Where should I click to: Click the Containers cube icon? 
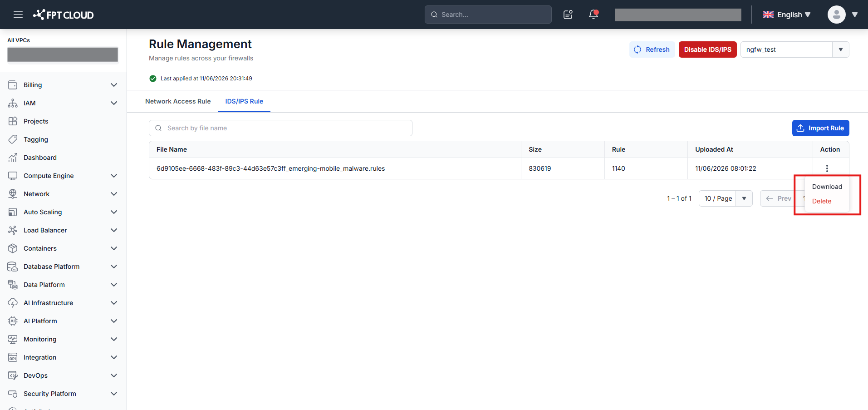(13, 248)
